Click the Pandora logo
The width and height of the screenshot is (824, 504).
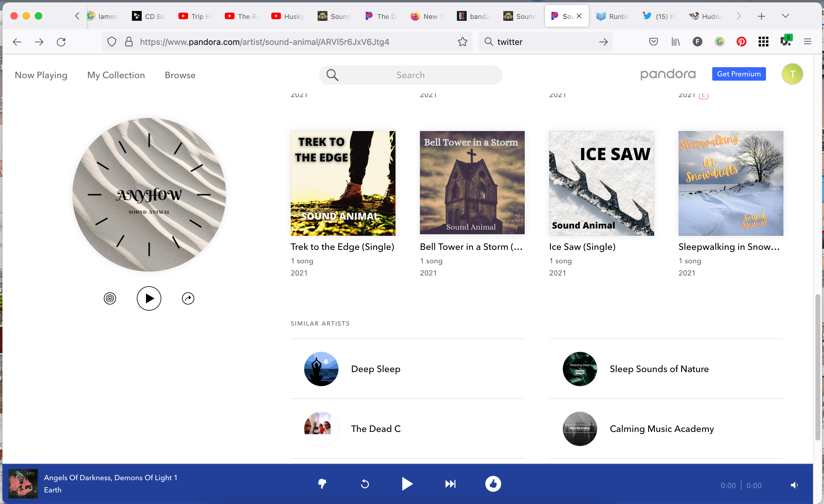pyautogui.click(x=668, y=74)
